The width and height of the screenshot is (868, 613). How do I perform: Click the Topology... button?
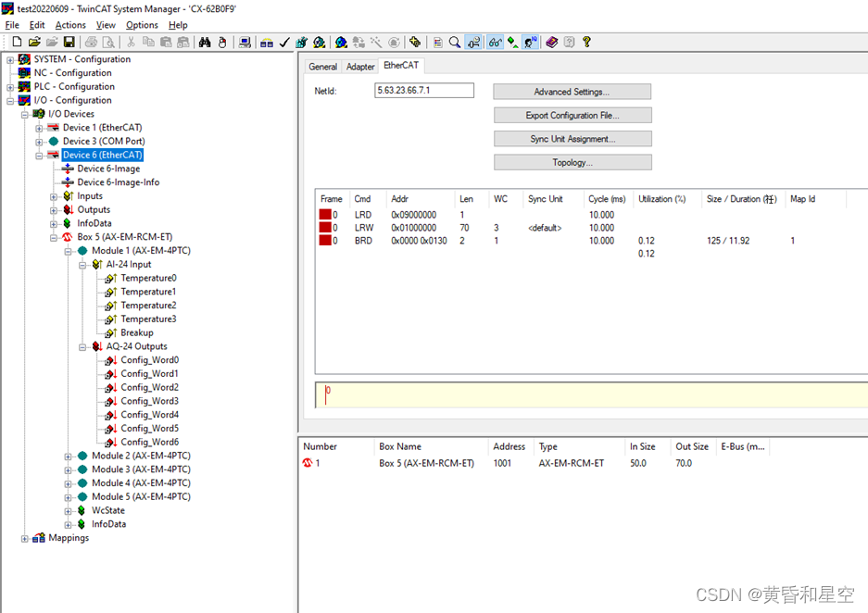[x=572, y=162]
